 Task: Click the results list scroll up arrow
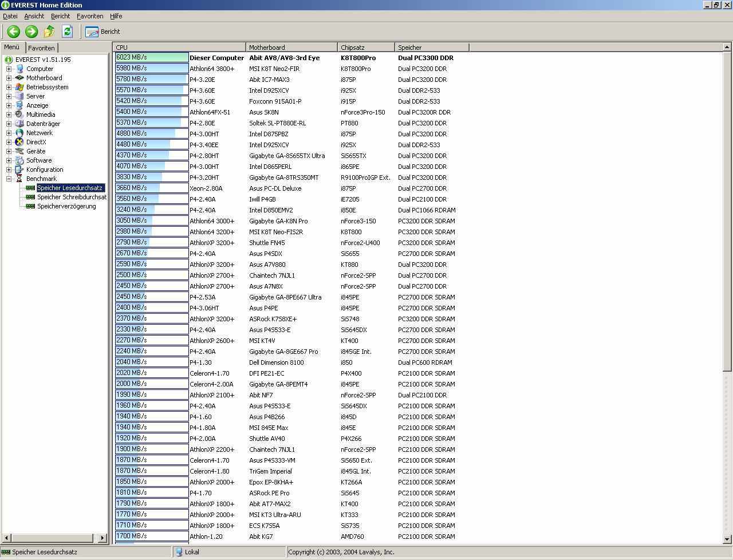click(x=727, y=47)
